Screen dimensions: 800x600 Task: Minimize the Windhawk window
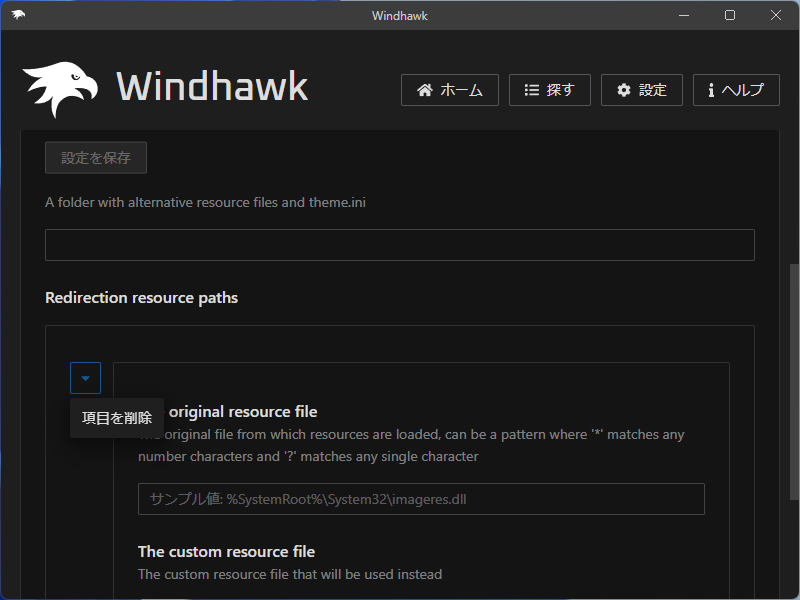tap(684, 15)
